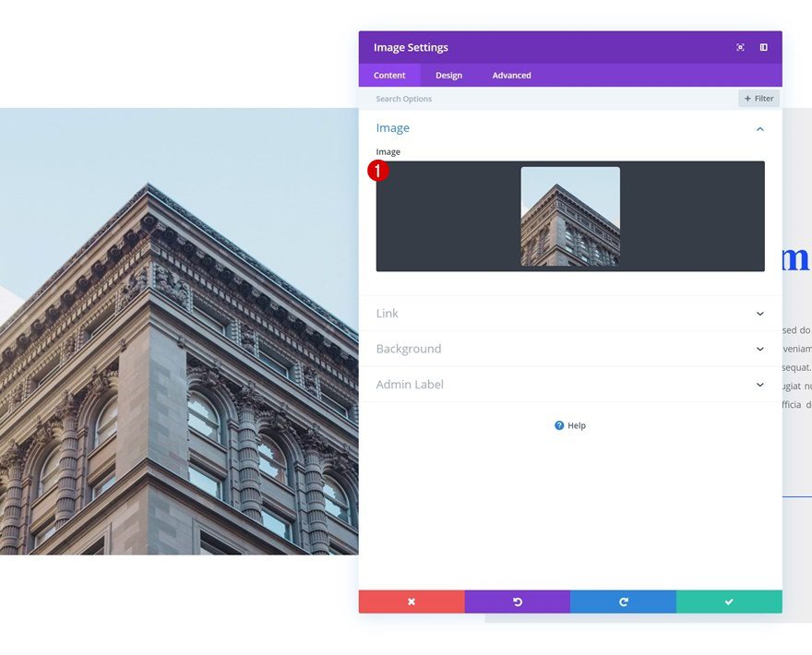Redo a change with the blue redo icon
Viewport: 812px width, 655px height.
click(x=623, y=601)
